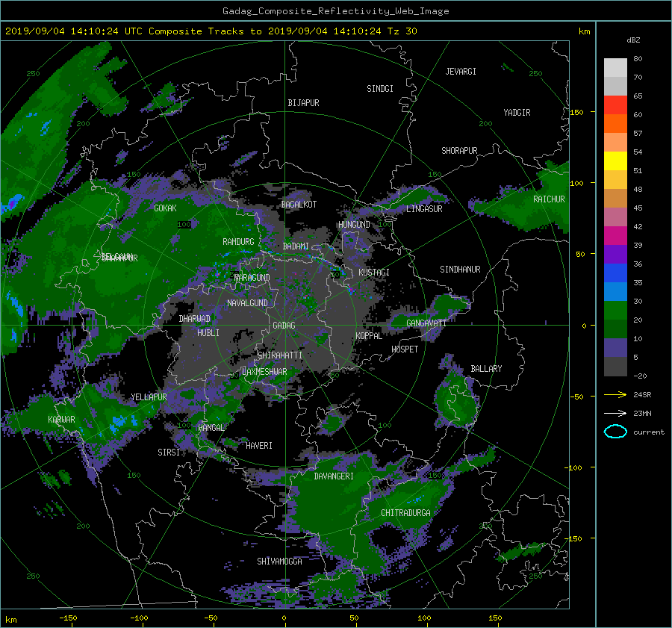Click the 24SR legend text
Screen dimensions: 672x628
(x=642, y=394)
